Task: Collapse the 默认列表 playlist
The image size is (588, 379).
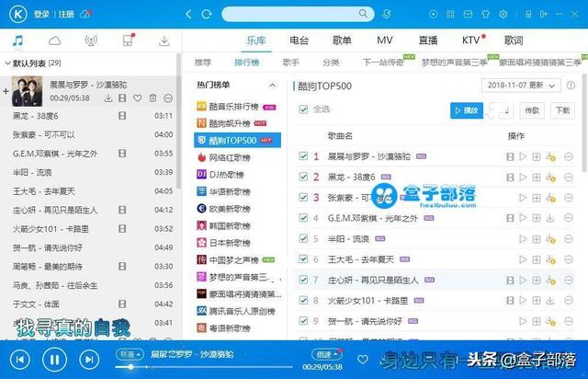Action: point(7,63)
